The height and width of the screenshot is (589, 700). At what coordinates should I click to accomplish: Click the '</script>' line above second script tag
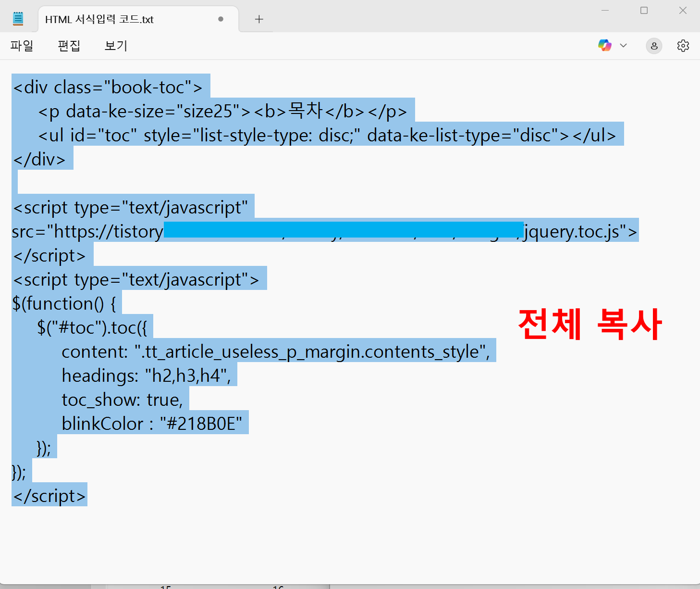click(x=49, y=255)
